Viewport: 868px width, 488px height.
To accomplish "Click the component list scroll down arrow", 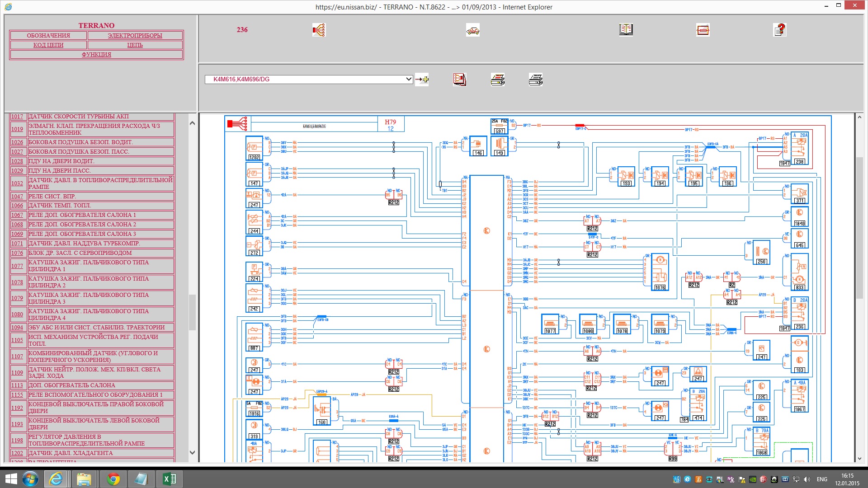I will tap(192, 452).
